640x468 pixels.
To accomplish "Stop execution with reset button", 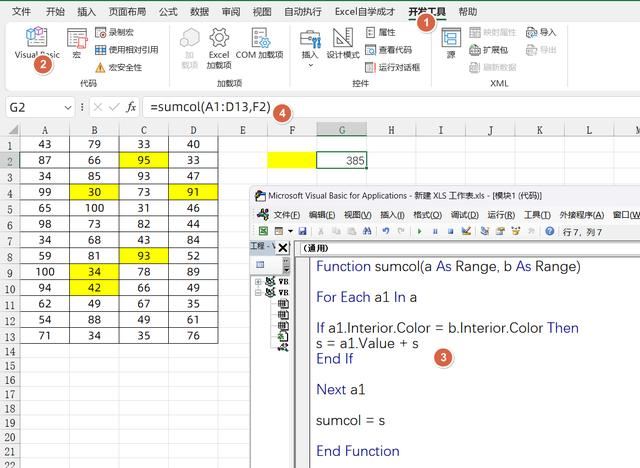I will [x=450, y=231].
